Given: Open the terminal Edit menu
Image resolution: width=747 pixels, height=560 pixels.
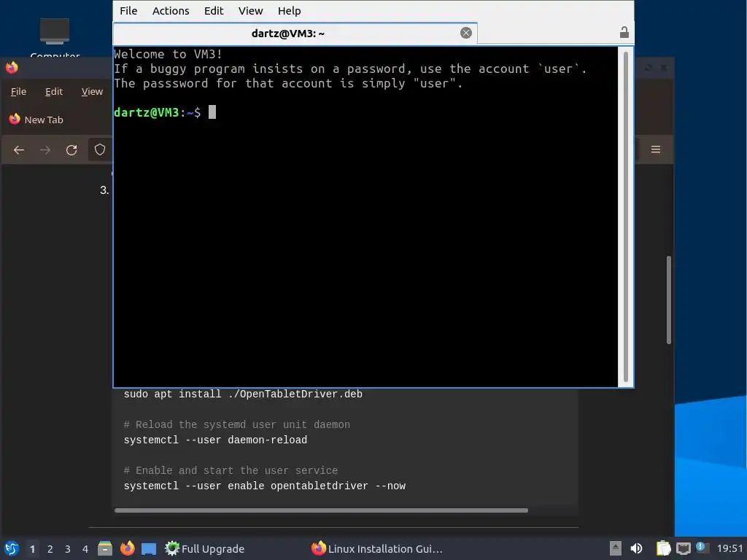Looking at the screenshot, I should pyautogui.click(x=214, y=10).
